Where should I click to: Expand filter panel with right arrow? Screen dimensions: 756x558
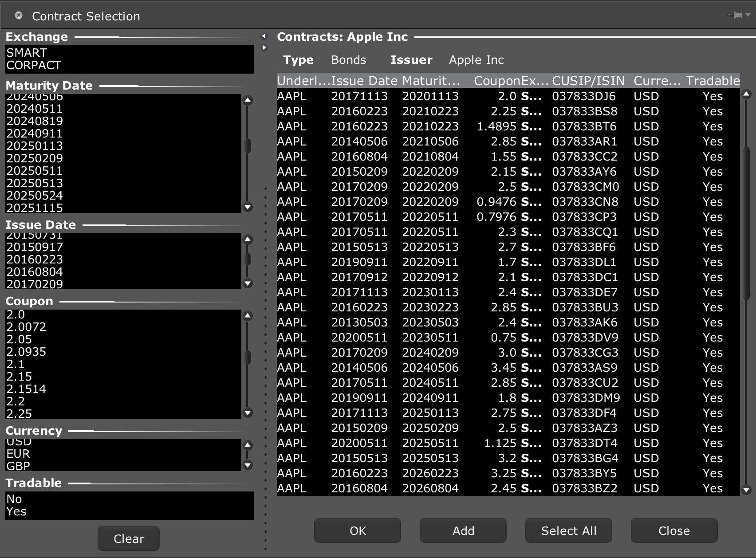(x=264, y=47)
